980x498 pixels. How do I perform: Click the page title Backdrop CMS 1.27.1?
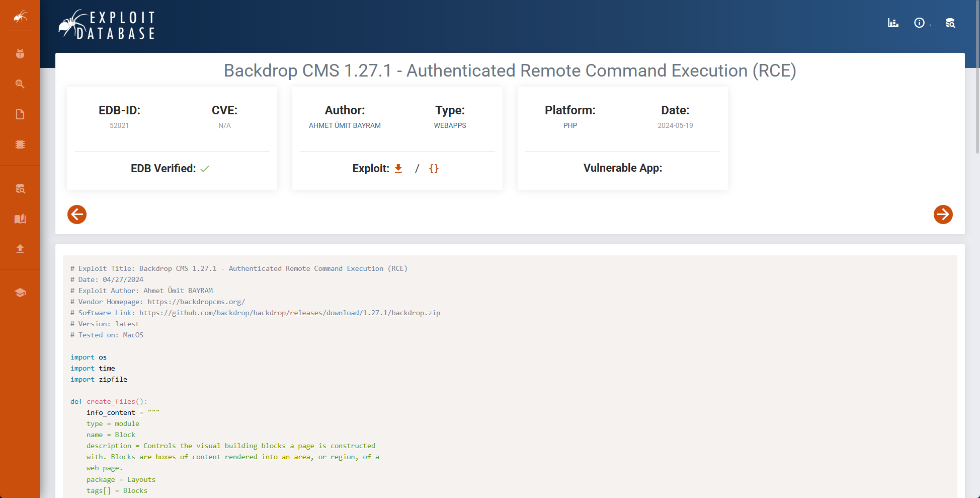pyautogui.click(x=510, y=70)
